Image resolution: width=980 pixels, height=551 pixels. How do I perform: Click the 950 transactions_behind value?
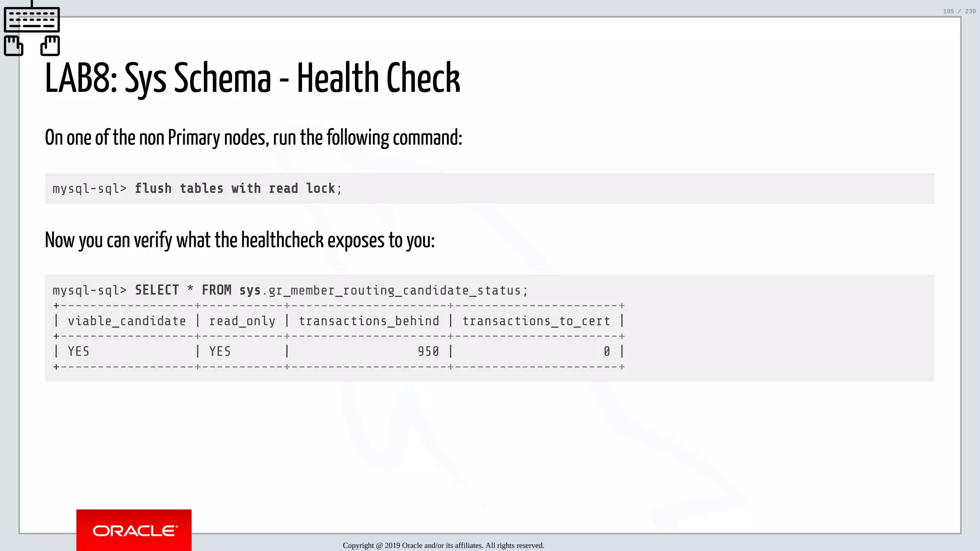(428, 352)
